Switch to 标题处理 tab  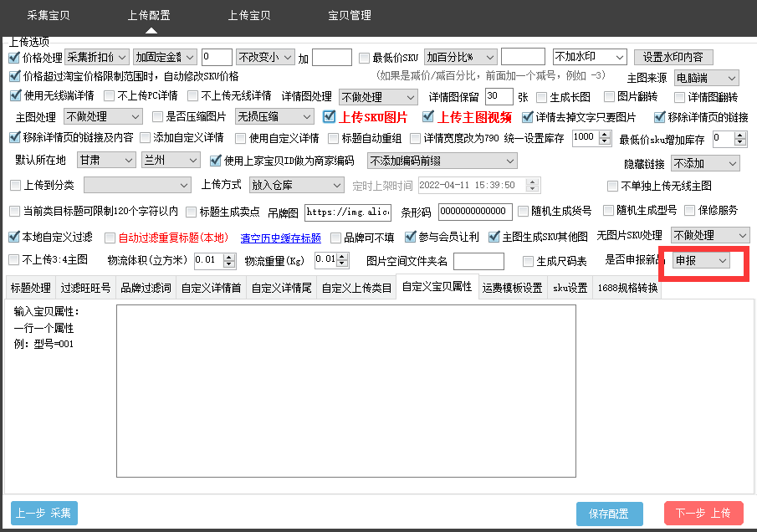(x=30, y=289)
